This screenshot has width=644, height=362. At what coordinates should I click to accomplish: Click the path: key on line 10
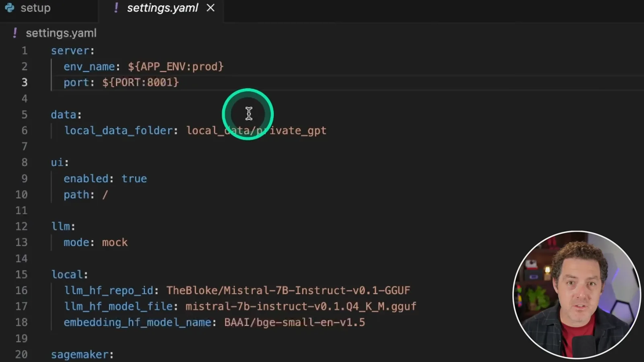coord(79,195)
